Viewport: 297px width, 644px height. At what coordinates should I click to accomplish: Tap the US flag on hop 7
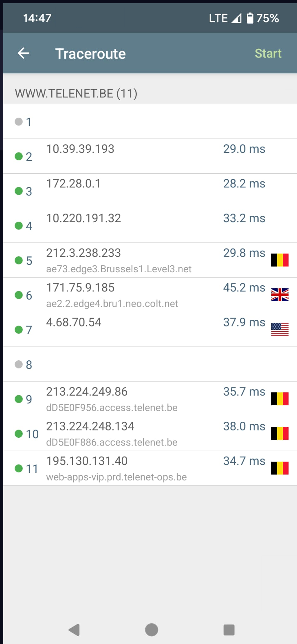(280, 329)
